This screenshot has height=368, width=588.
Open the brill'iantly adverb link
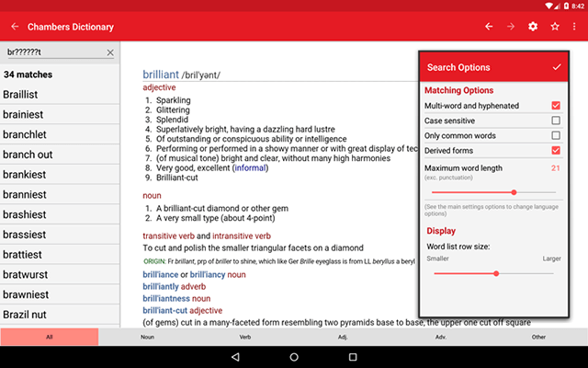162,286
